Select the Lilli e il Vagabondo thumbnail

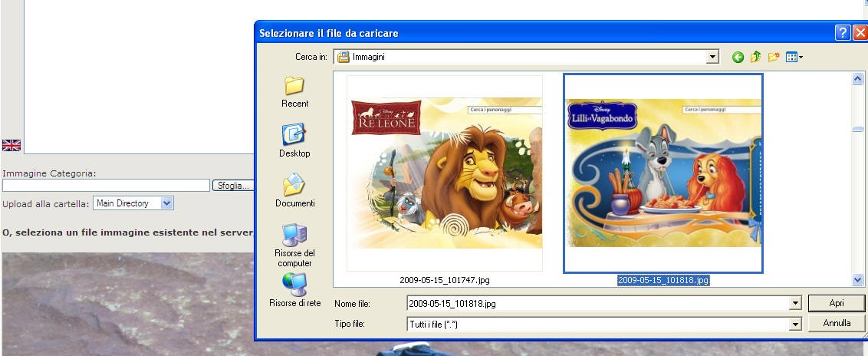point(663,173)
